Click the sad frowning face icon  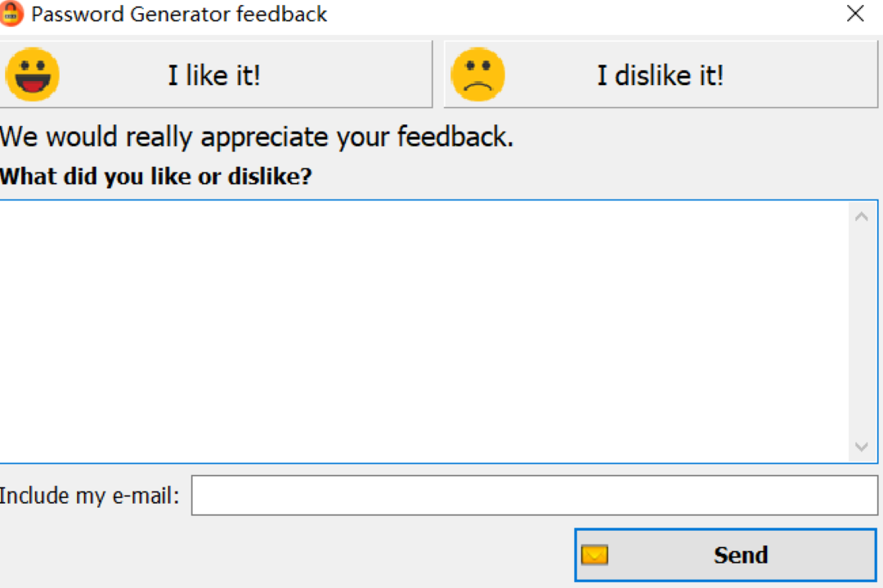[478, 75]
